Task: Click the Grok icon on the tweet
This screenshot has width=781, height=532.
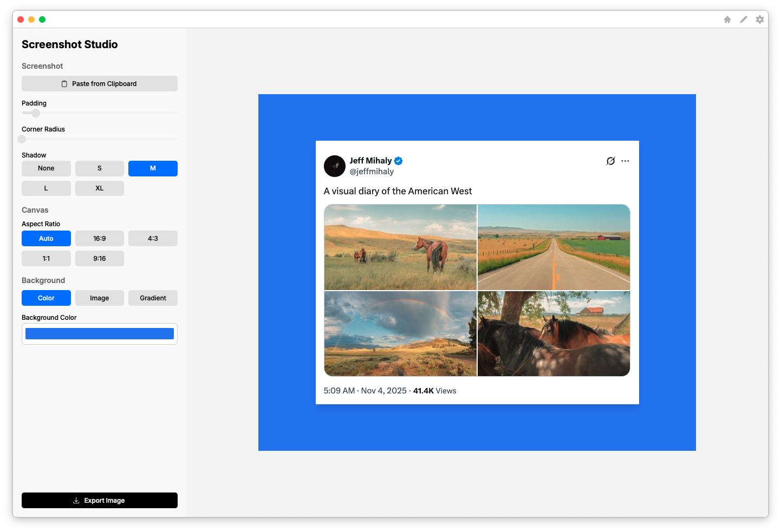Action: pyautogui.click(x=610, y=161)
